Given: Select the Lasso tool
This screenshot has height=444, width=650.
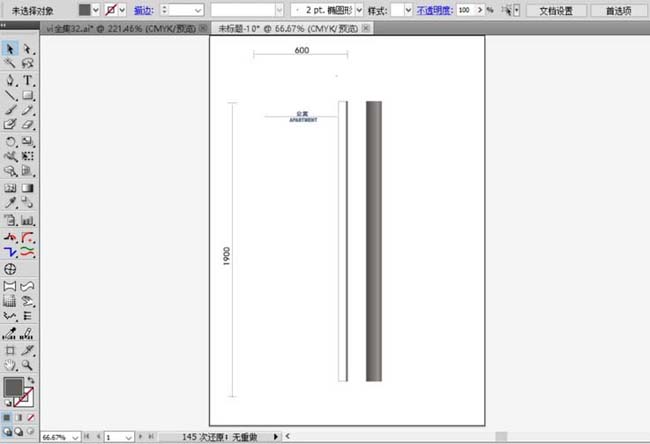Looking at the screenshot, I should tap(27, 63).
